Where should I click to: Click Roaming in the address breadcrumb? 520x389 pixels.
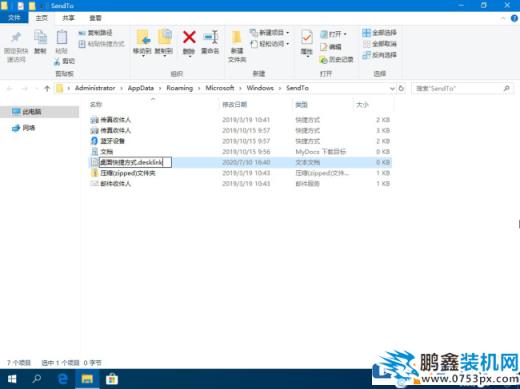[x=180, y=88]
